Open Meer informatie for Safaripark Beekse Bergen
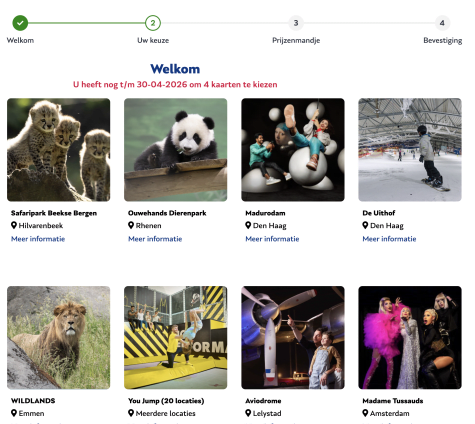 click(38, 239)
